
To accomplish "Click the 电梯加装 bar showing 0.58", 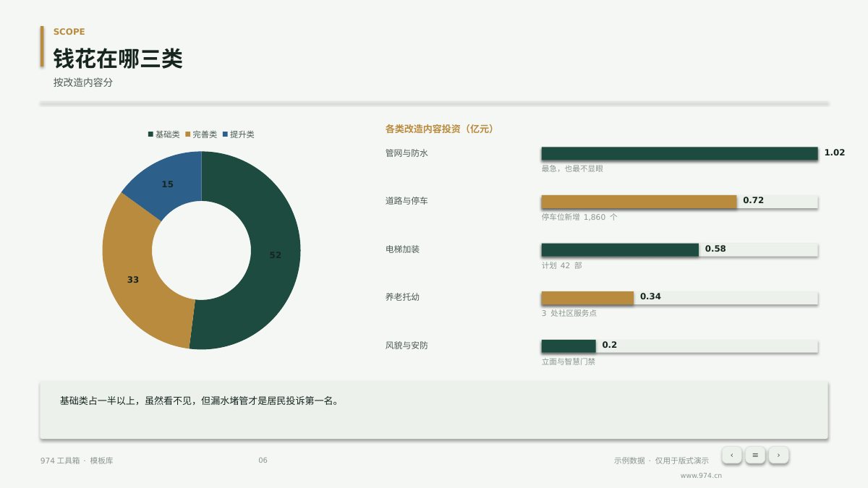I will pos(620,249).
